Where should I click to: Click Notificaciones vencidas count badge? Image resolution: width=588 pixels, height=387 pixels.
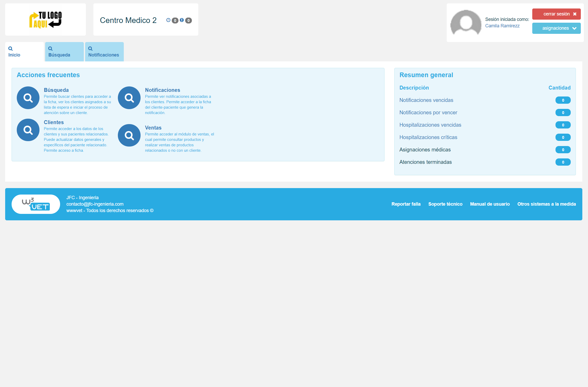[563, 100]
